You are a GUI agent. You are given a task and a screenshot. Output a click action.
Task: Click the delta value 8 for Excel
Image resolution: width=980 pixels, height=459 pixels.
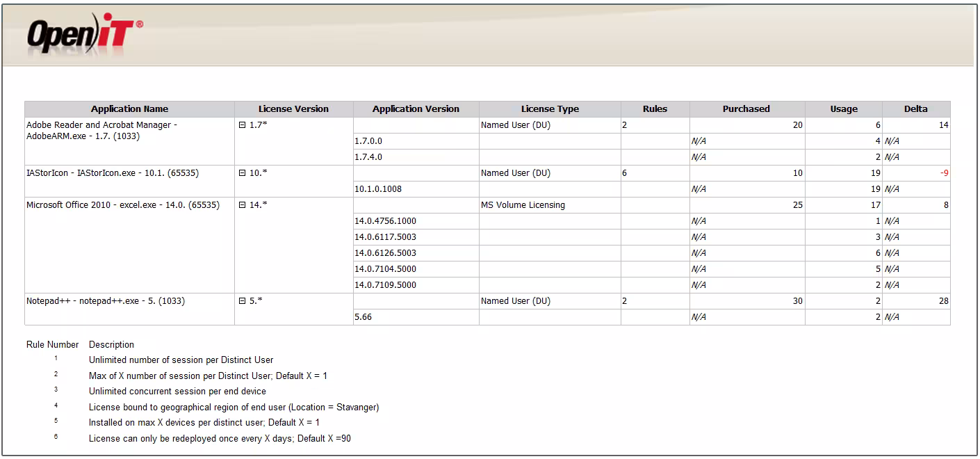(947, 205)
